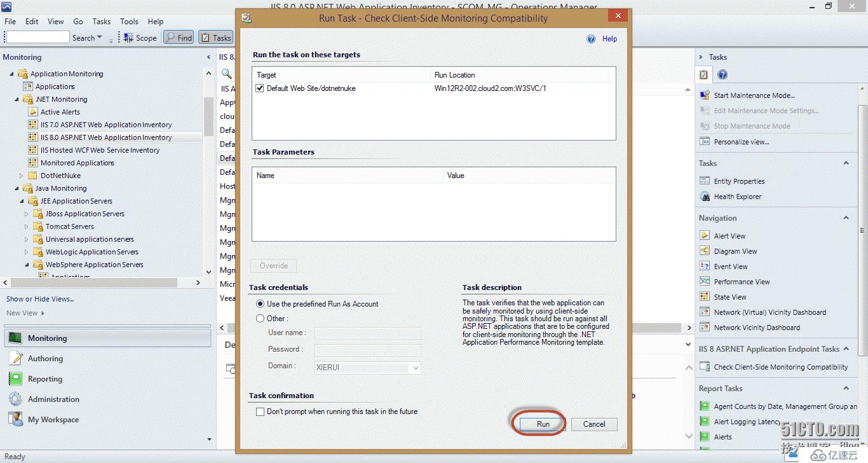Select Use the predefined Run As Account
This screenshot has height=463, width=868.
coord(260,304)
